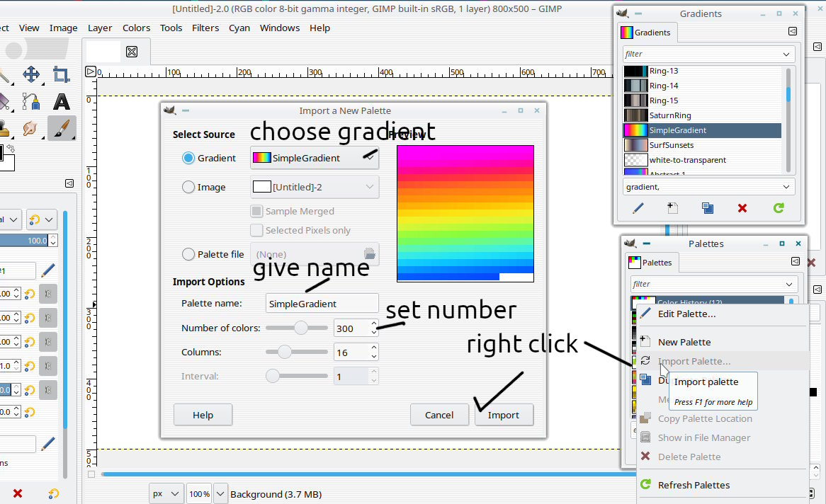This screenshot has height=504, width=826.
Task: Click the Palette name text field
Action: click(322, 304)
